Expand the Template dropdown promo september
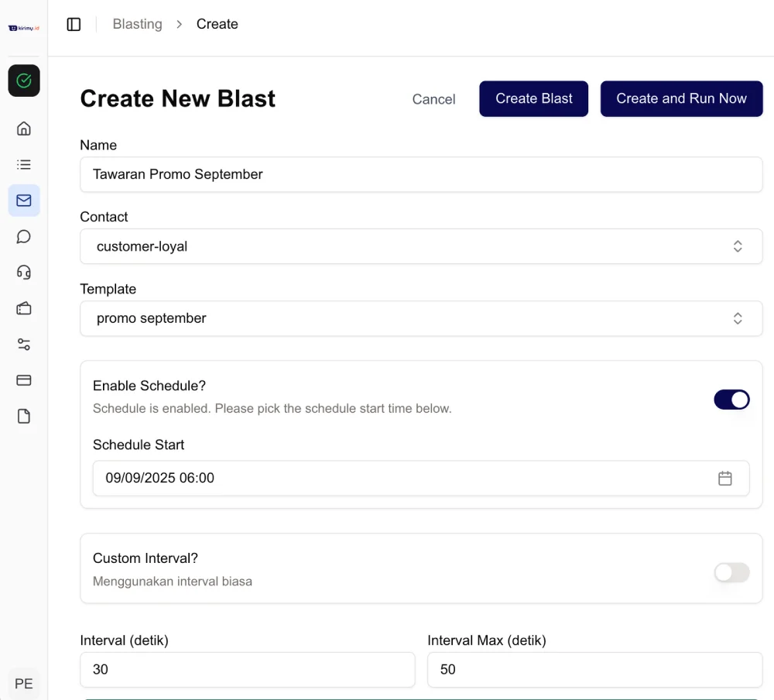The height and width of the screenshot is (700, 774). (x=421, y=318)
